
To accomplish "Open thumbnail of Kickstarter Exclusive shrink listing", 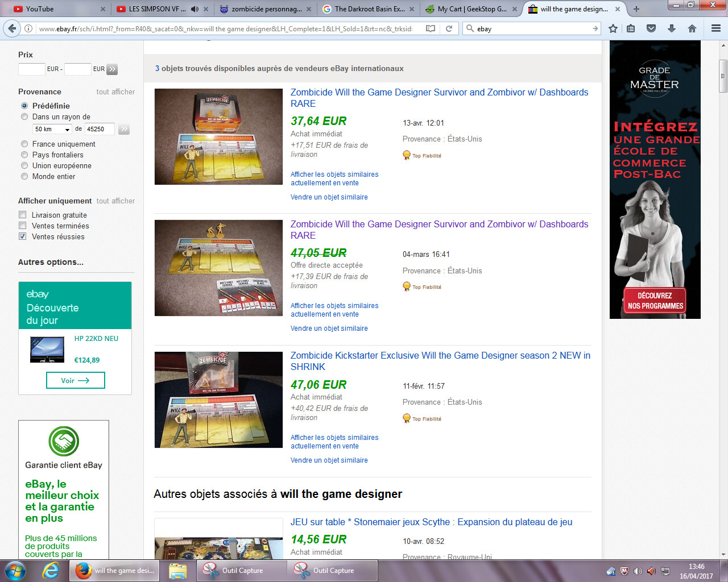I will tap(218, 400).
